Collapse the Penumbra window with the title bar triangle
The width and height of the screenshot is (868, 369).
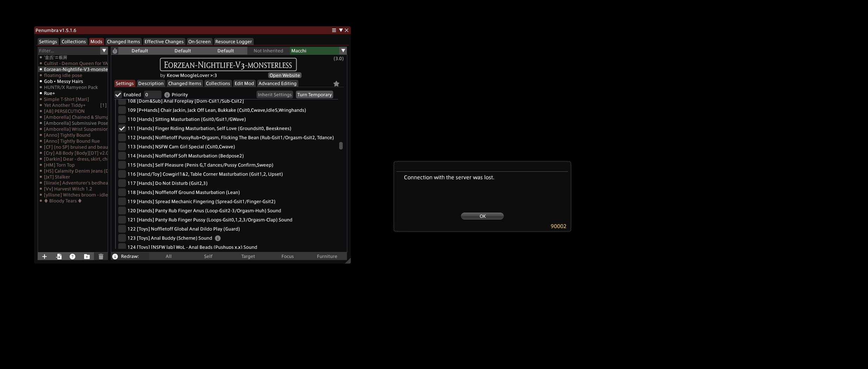coord(341,30)
